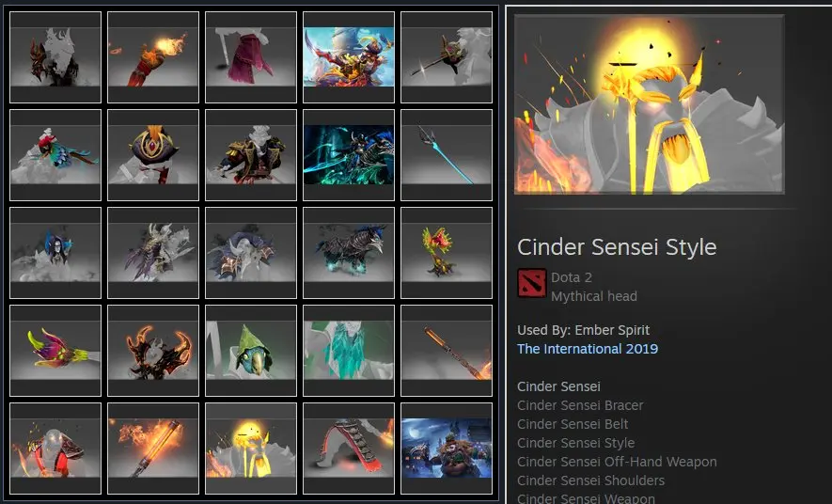Choose the pirate hat with red gem
Image resolution: width=832 pixels, height=504 pixels.
tap(153, 155)
